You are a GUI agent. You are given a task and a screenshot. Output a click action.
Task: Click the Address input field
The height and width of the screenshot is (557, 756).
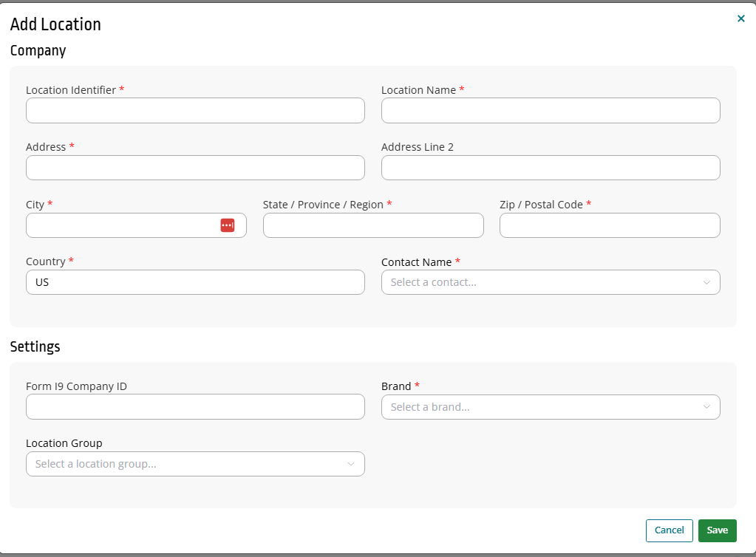point(194,168)
